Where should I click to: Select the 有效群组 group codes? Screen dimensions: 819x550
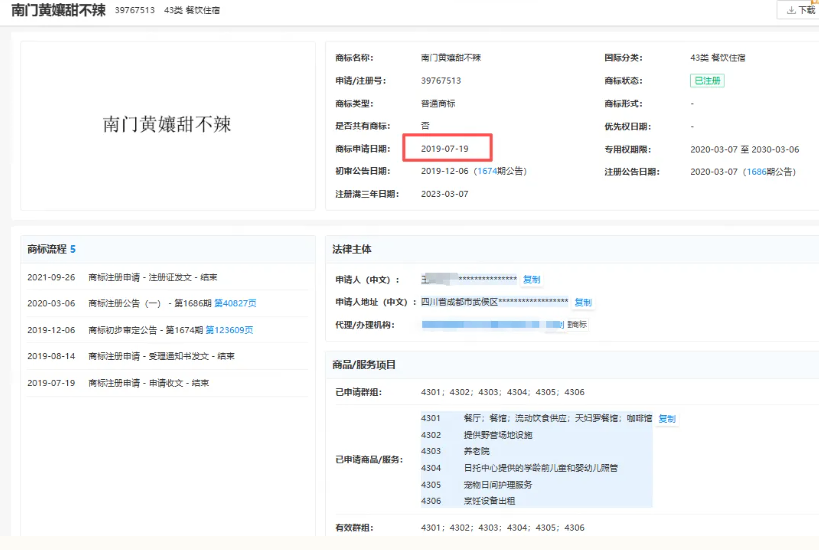502,528
